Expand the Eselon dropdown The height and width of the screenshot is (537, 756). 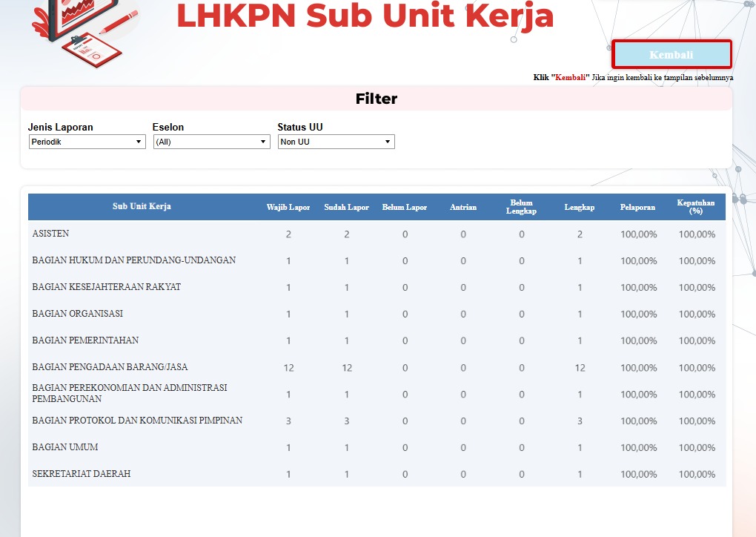tap(212, 142)
